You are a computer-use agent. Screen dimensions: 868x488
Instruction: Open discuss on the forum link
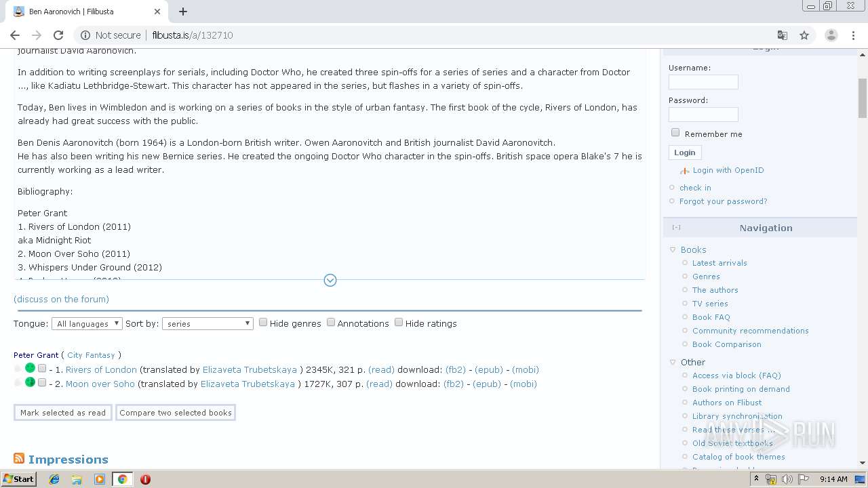pos(61,300)
